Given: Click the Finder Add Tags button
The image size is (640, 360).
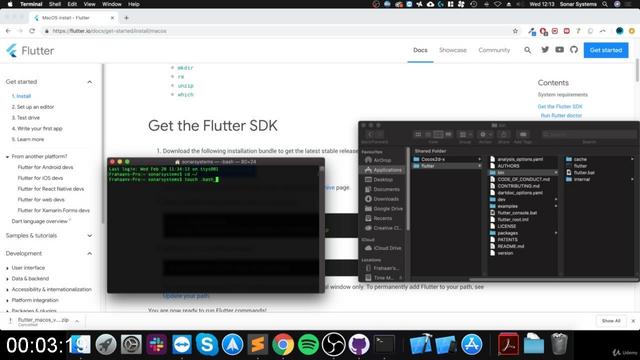Looking at the screenshot, I should [523, 134].
